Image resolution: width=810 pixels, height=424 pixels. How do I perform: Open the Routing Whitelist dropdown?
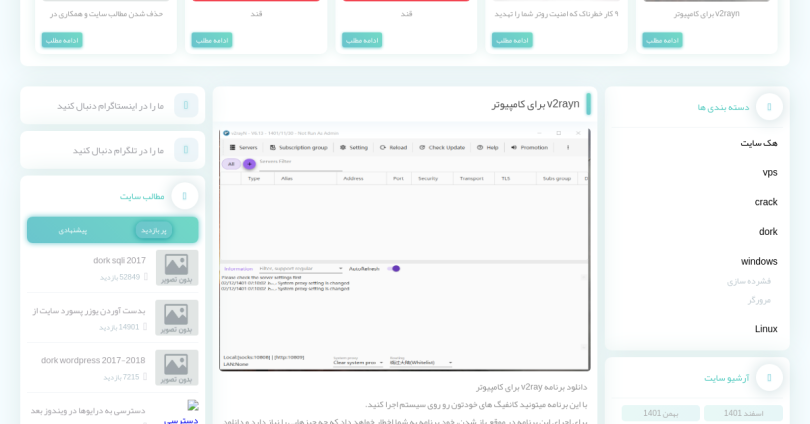pyautogui.click(x=421, y=363)
